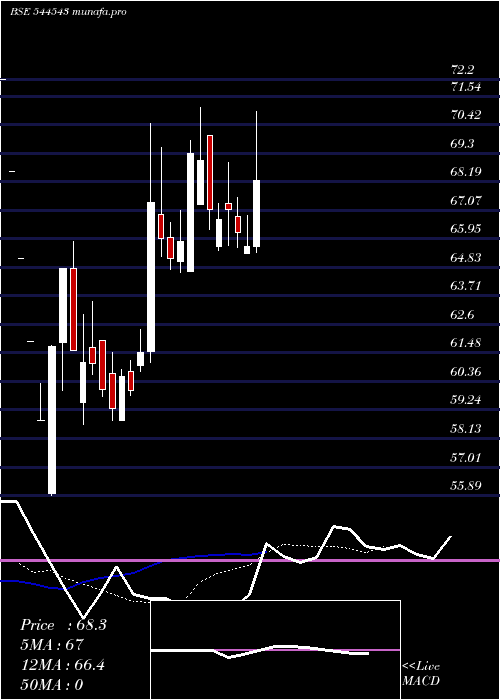Screen dimensions: 500x700
Task: Click the 58.13 price axis label
Action: pos(466,429)
